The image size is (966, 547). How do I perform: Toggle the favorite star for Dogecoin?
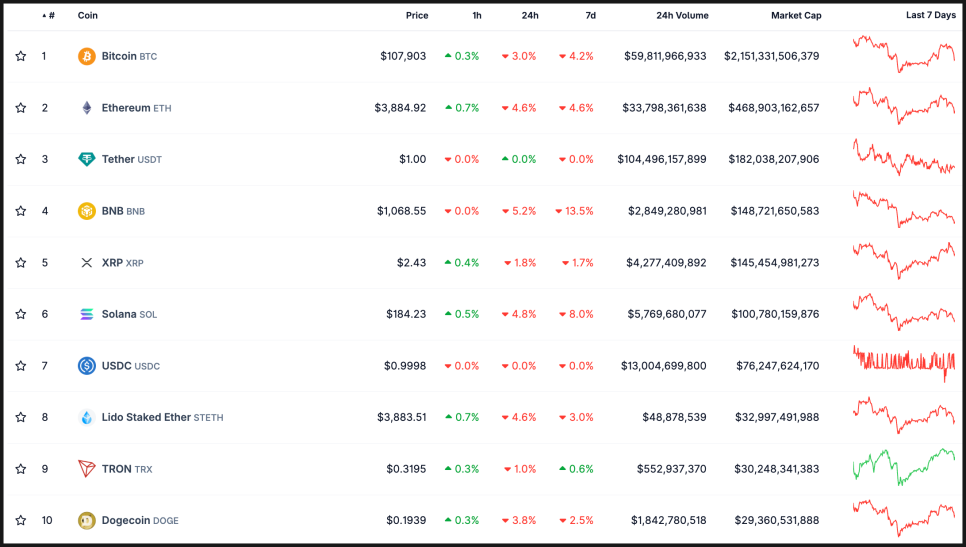[20, 520]
